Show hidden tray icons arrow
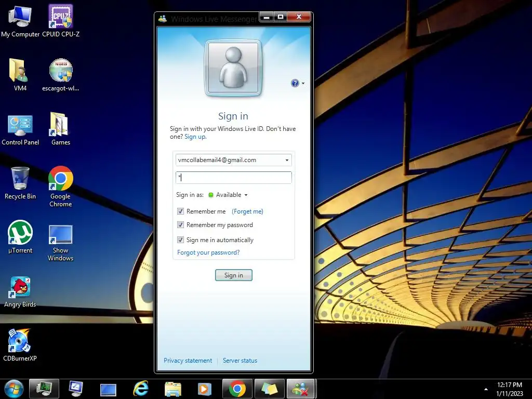Viewport: 532px width, 399px height. point(486,389)
